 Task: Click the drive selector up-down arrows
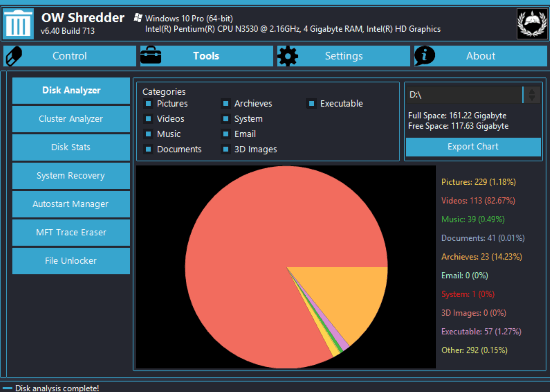(x=532, y=95)
